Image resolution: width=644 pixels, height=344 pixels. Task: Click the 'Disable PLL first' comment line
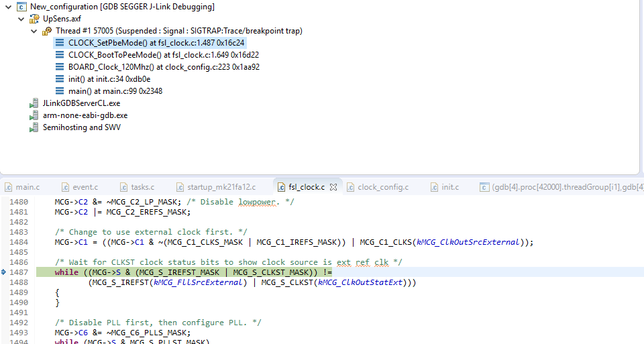(x=158, y=323)
